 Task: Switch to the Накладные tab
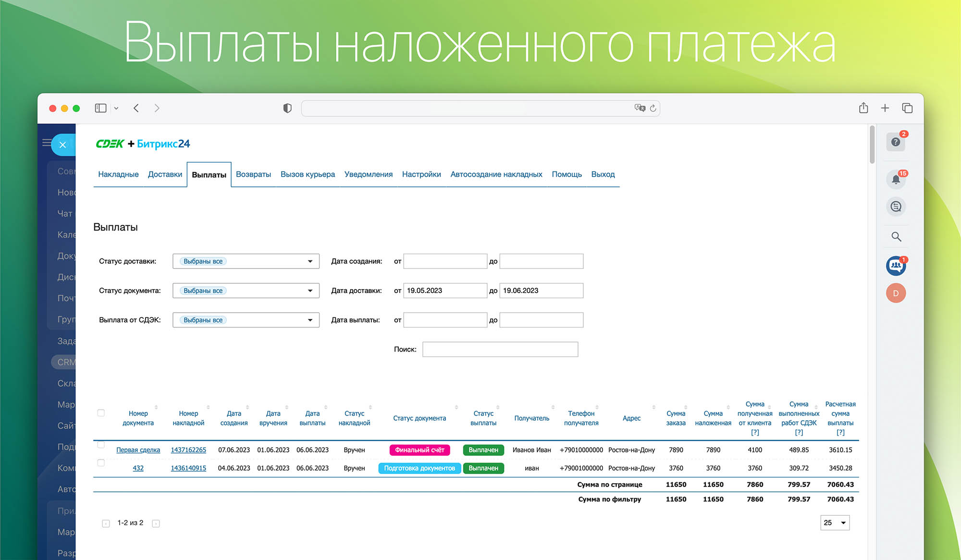pyautogui.click(x=118, y=174)
